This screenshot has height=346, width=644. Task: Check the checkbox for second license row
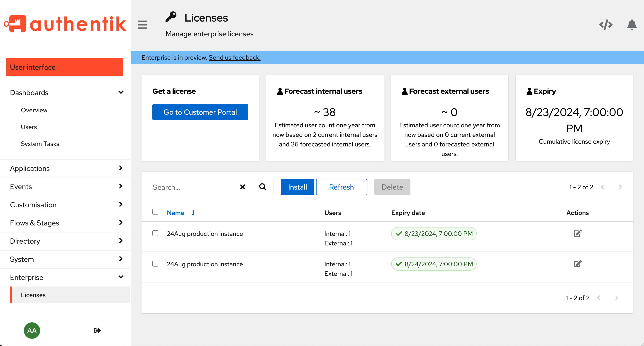pos(156,264)
